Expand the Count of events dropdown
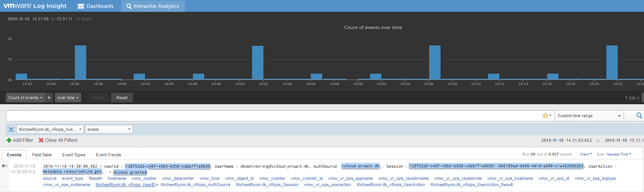644x192 pixels. [25, 98]
